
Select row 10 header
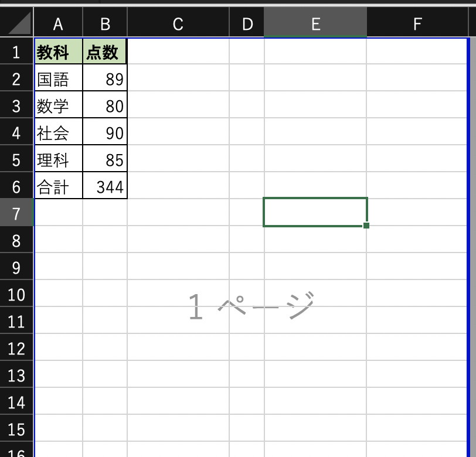pyautogui.click(x=16, y=294)
